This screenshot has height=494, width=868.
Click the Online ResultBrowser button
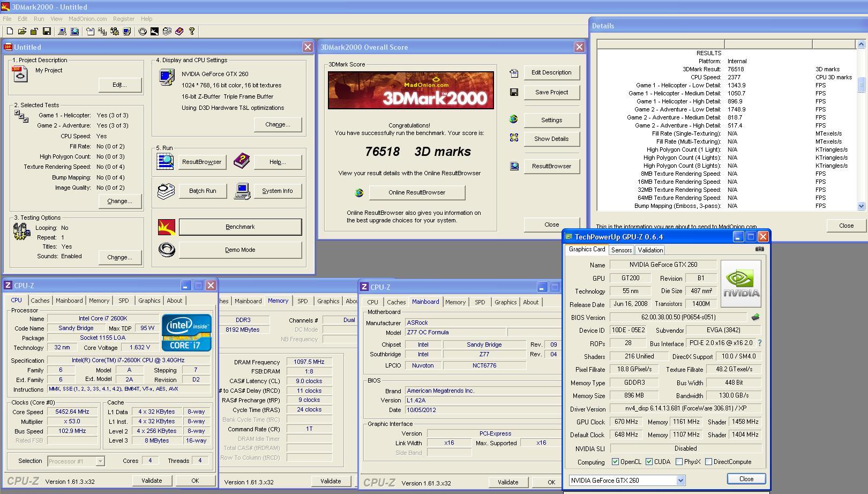tap(417, 192)
